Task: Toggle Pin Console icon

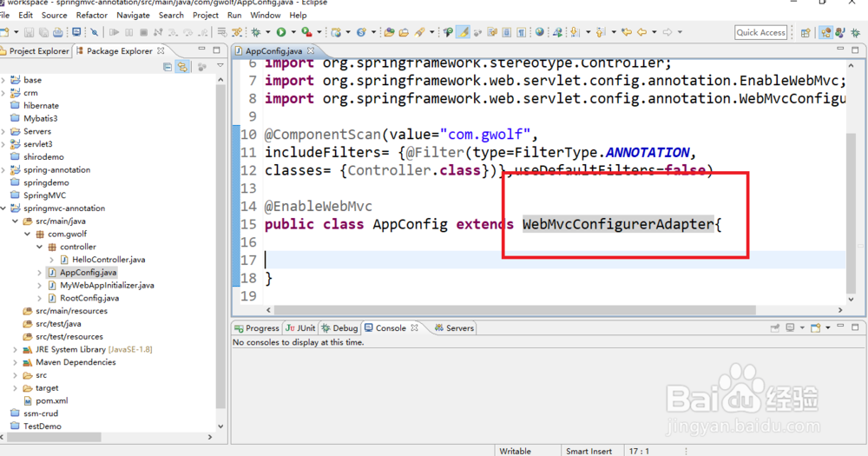Action: [775, 328]
